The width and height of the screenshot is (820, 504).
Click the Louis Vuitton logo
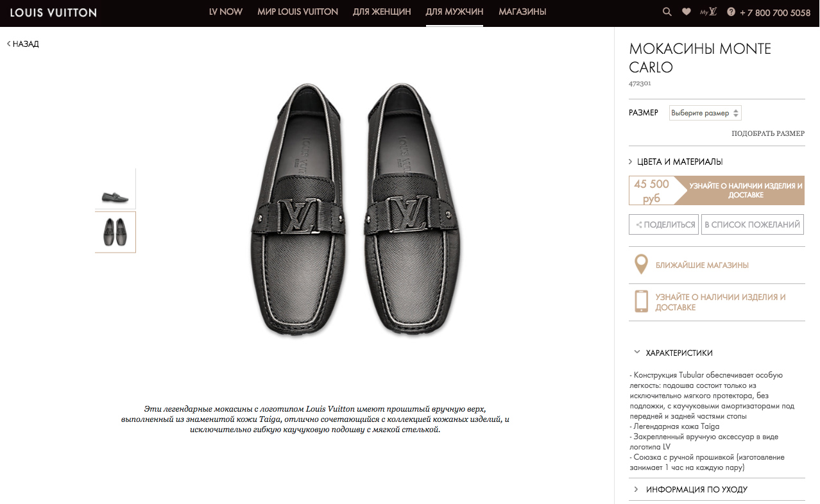(53, 12)
